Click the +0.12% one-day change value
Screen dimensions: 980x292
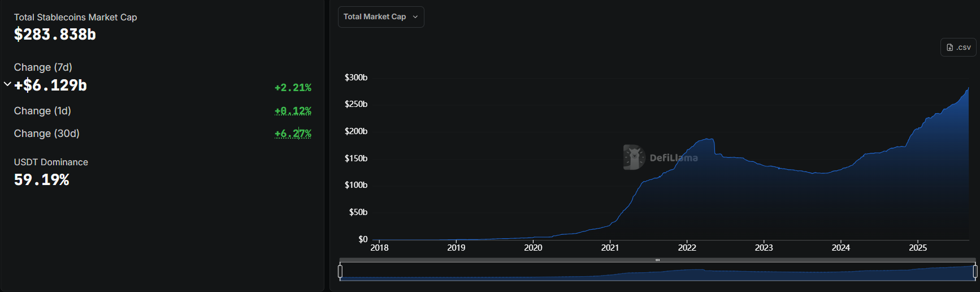tap(293, 111)
